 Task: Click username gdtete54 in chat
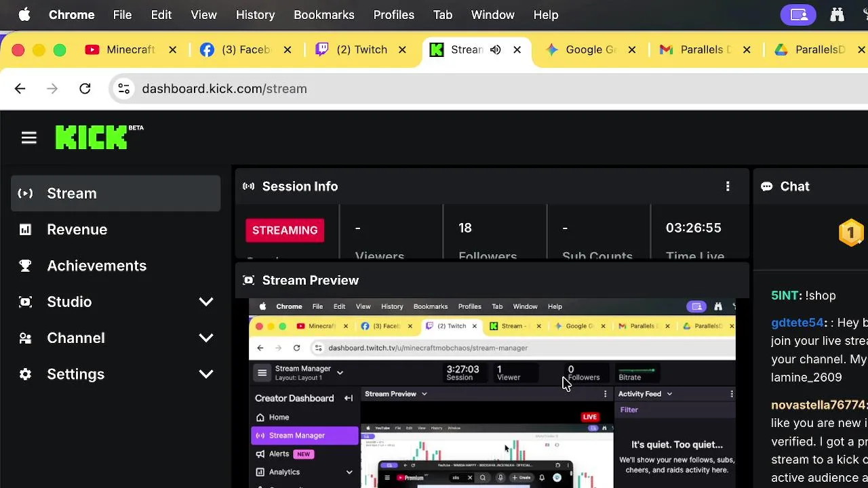tap(797, 323)
